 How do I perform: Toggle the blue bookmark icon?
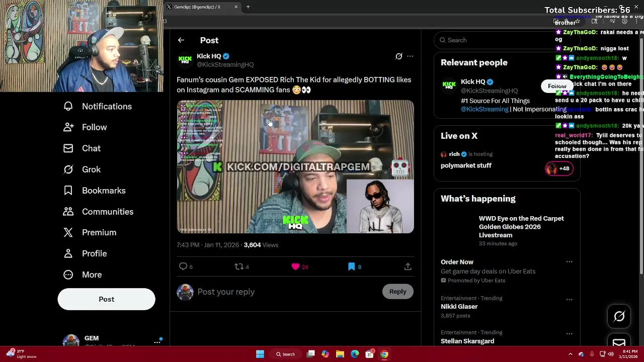click(351, 266)
